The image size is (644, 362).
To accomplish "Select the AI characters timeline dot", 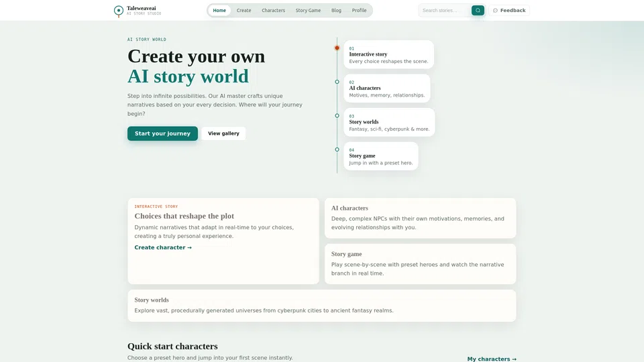I will pyautogui.click(x=337, y=82).
